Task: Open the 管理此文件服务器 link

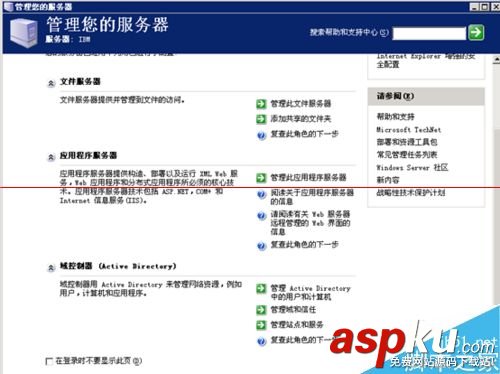Action: [301, 104]
